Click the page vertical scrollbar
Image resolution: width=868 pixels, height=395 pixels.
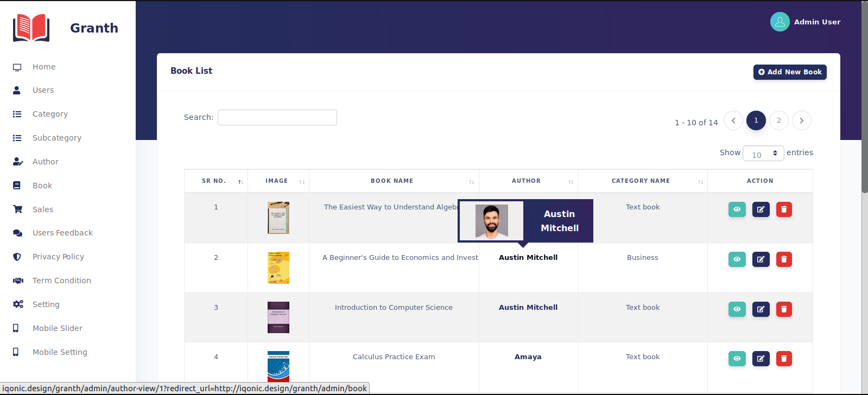tap(865, 97)
